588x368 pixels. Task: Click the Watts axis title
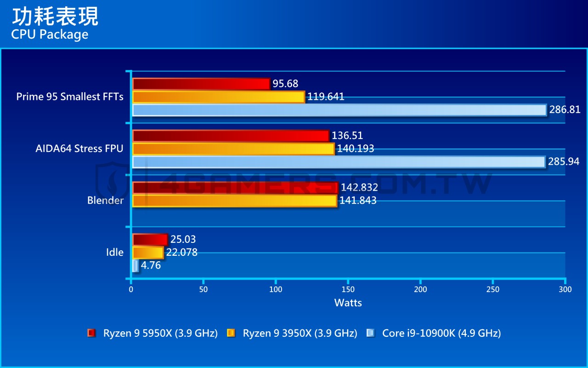coord(348,303)
